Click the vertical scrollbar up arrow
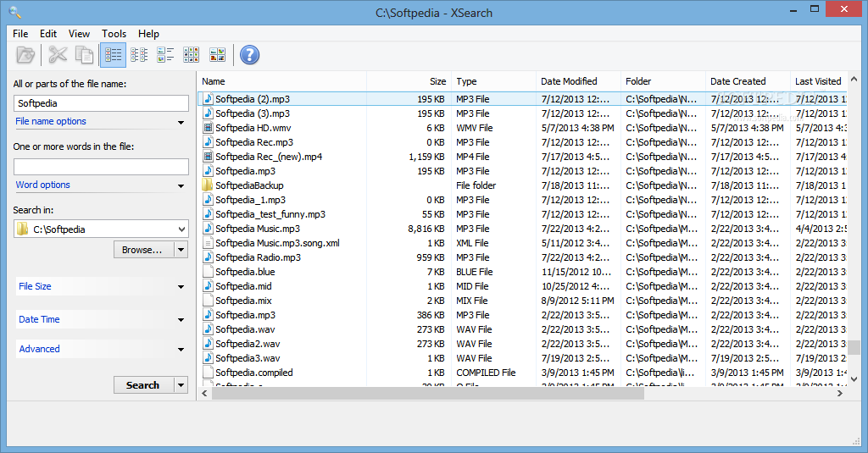Screen dimensions: 868x453 click(854, 79)
